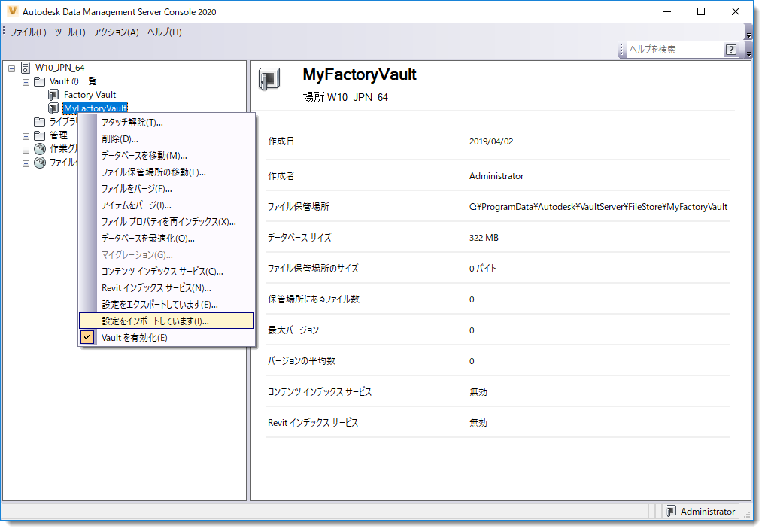The height and width of the screenshot is (532, 765).
Task: Click the help question mark icon
Action: click(731, 50)
